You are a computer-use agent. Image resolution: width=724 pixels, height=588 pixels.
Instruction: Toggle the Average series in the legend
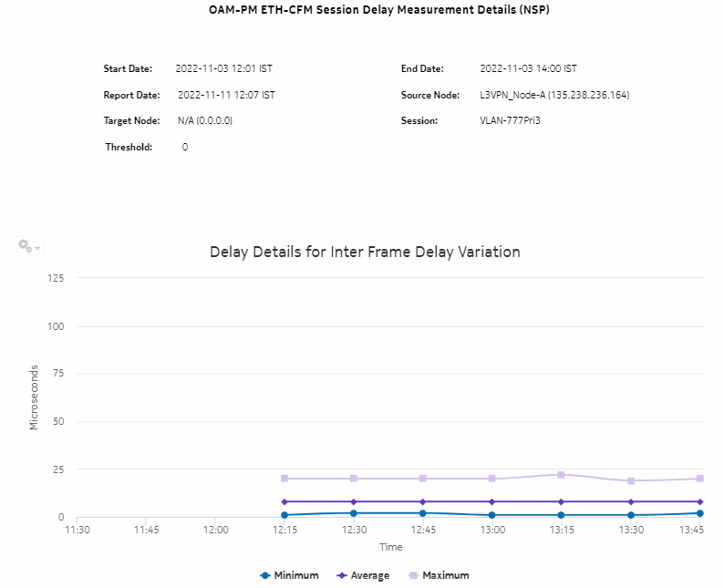coord(364,575)
